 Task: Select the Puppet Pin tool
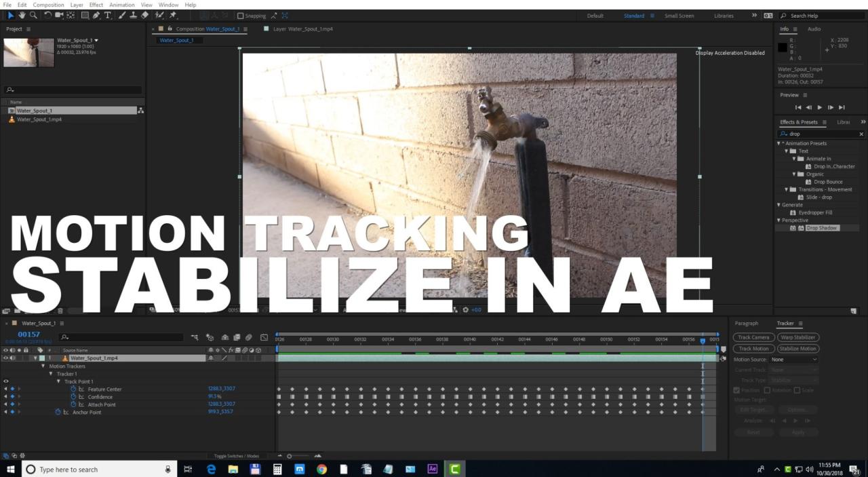pos(172,15)
